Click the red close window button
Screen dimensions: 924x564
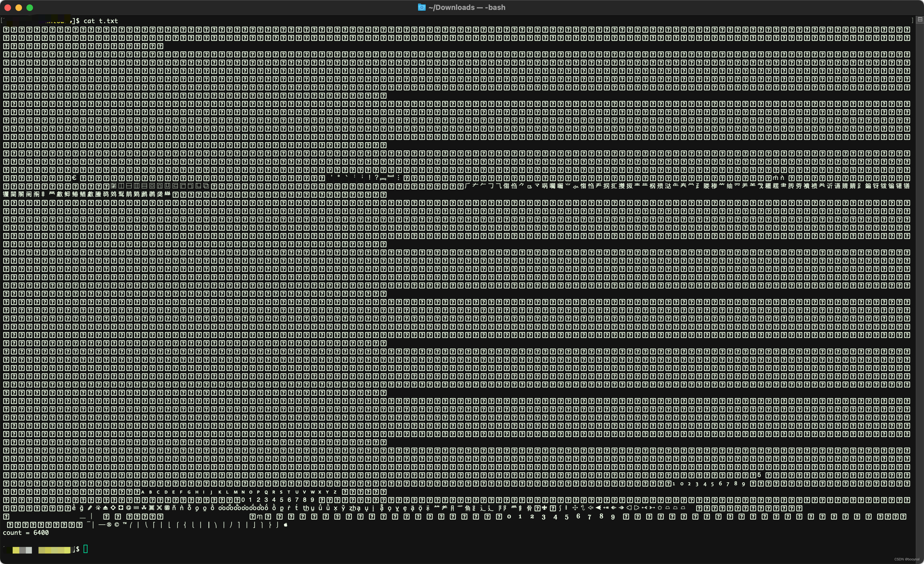7,7
